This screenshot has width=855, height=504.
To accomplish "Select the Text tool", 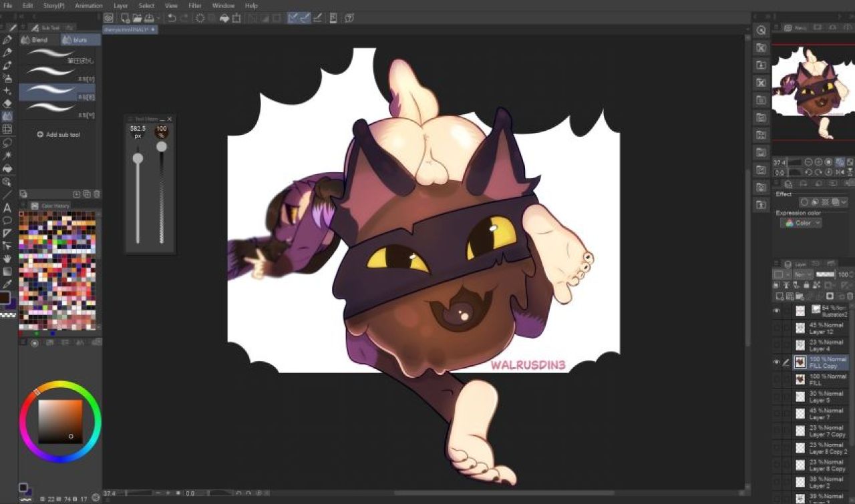I will point(7,207).
